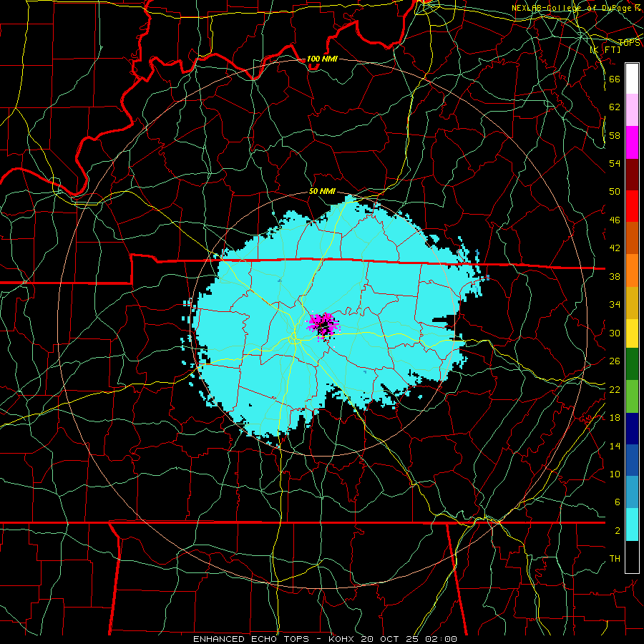Click the black TH legend swatch

(632, 557)
